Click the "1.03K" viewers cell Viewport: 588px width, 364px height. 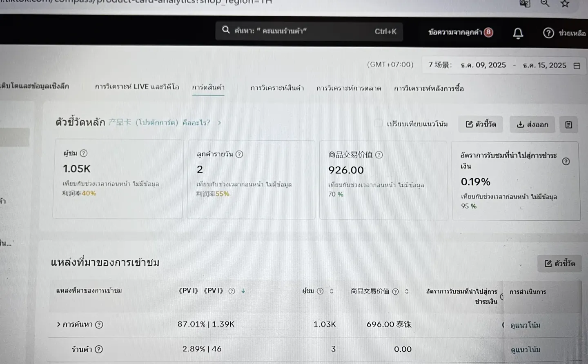pyautogui.click(x=325, y=324)
